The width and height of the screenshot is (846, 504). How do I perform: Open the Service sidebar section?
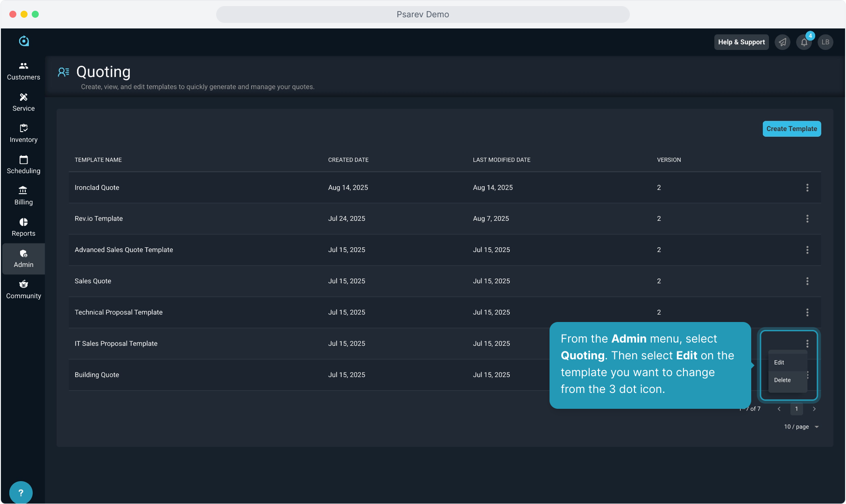pos(23,102)
